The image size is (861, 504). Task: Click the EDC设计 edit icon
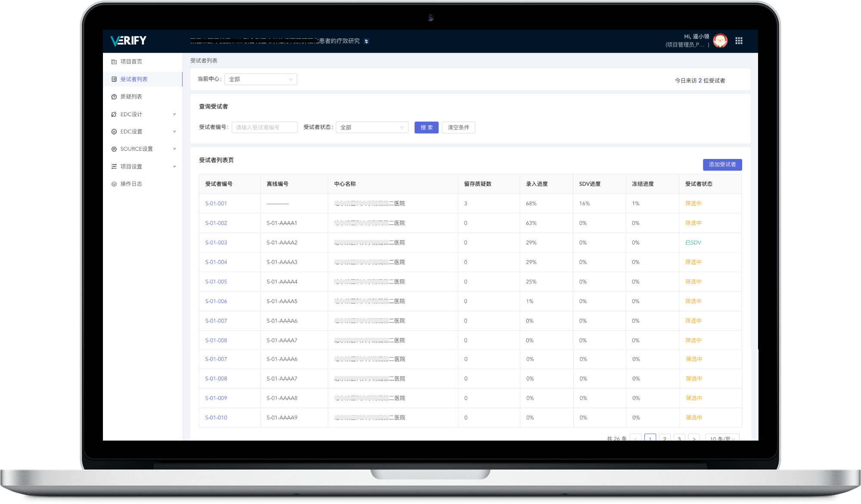(114, 114)
